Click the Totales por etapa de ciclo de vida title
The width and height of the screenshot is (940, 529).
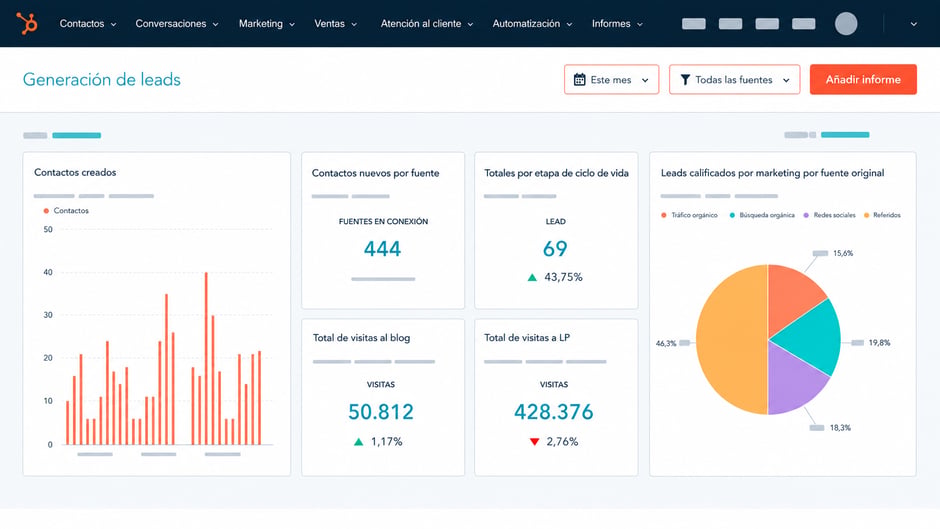click(556, 173)
